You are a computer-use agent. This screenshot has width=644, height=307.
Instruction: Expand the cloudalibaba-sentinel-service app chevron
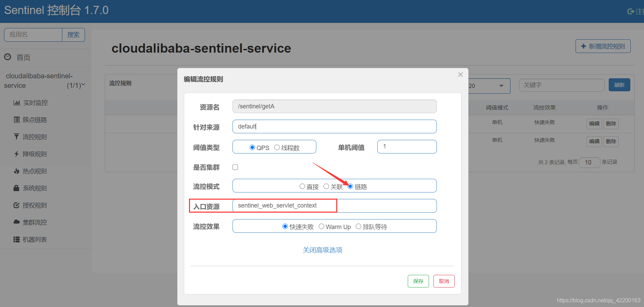click(x=83, y=84)
